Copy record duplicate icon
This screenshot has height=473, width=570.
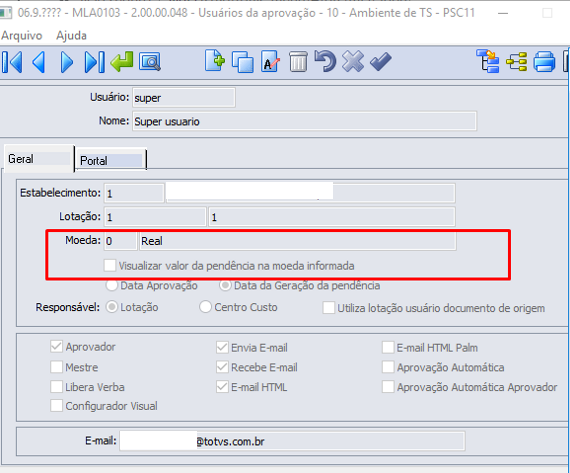242,62
